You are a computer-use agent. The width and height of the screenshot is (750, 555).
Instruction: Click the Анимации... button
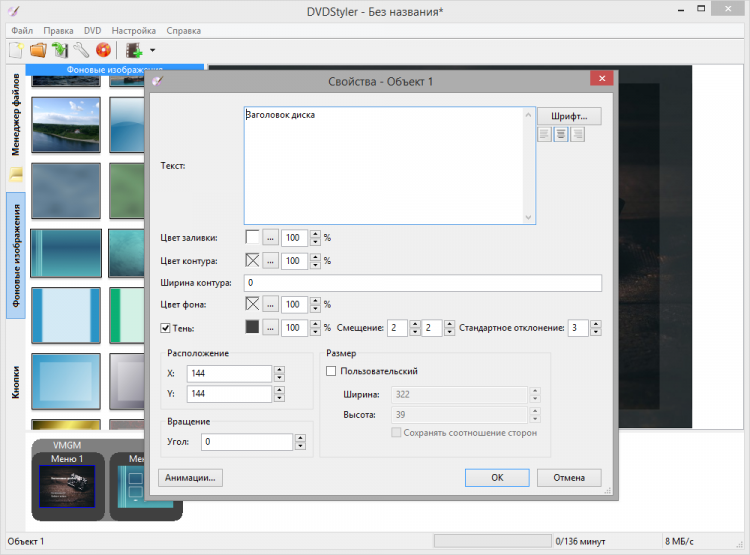click(190, 477)
